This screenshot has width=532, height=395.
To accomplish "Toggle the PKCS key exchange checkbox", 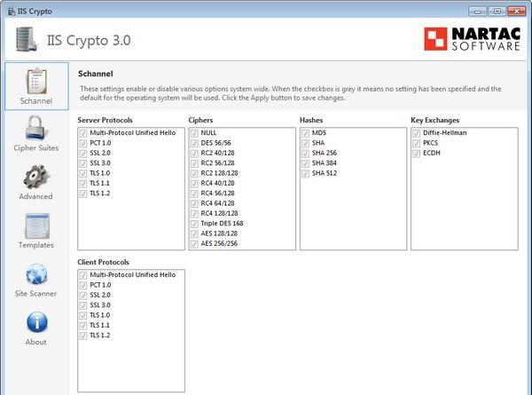I will point(417,143).
